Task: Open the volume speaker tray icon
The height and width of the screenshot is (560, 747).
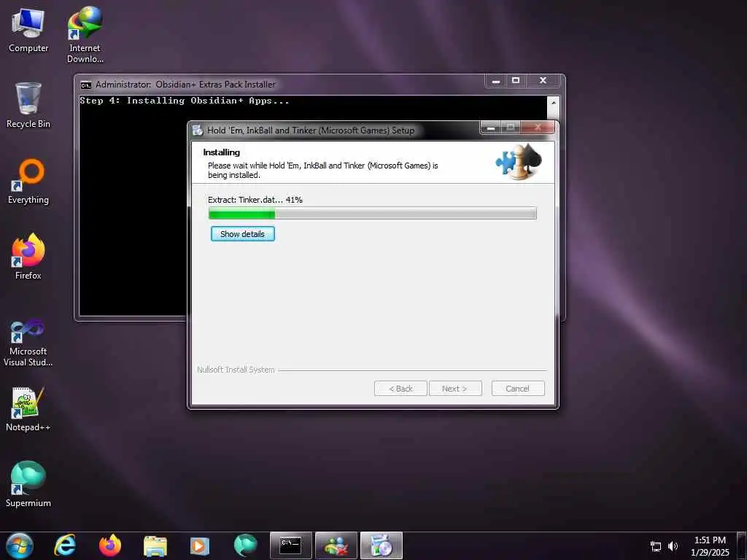Action: pos(673,546)
